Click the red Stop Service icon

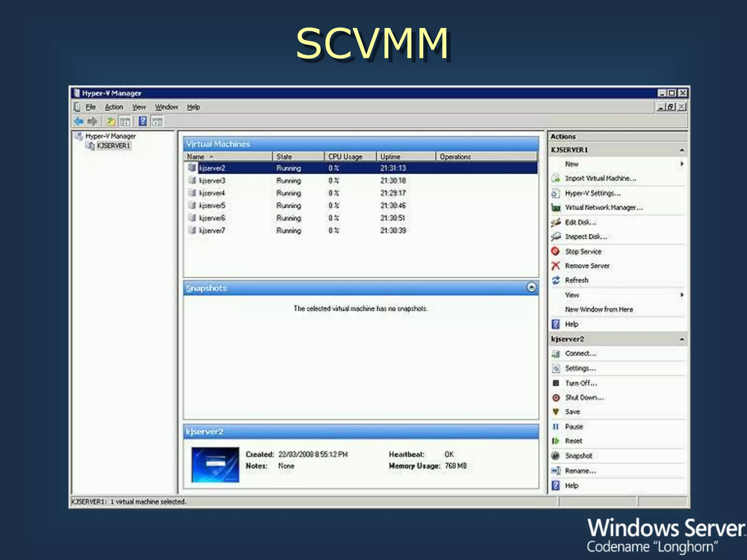[556, 251]
